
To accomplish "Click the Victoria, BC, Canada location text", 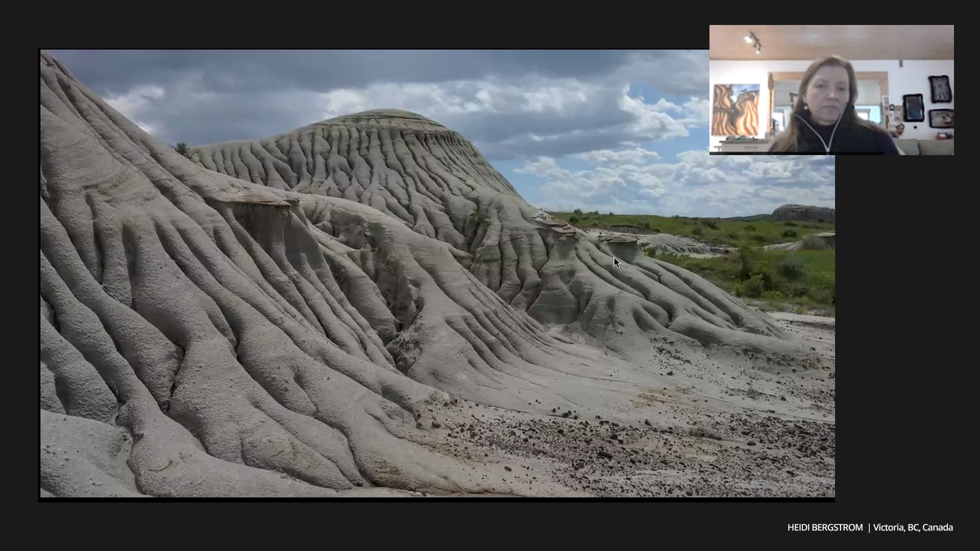I will [913, 528].
